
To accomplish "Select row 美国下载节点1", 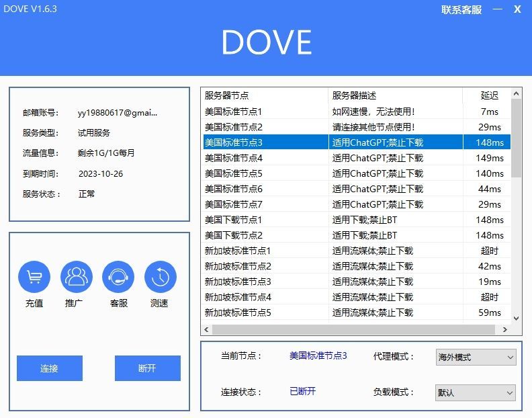I will pyautogui.click(x=357, y=220).
